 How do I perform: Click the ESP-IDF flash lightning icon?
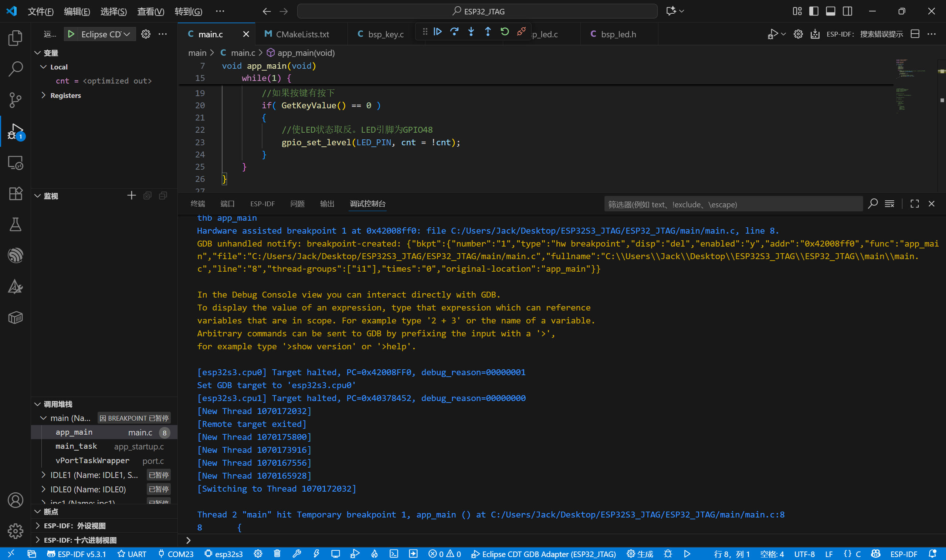click(x=316, y=554)
